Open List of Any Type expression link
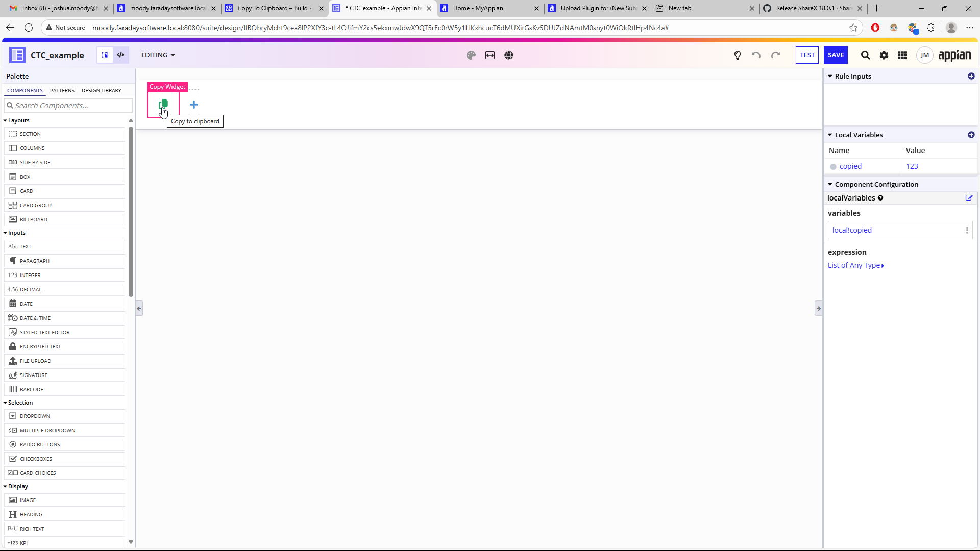The width and height of the screenshot is (980, 551). tap(855, 266)
